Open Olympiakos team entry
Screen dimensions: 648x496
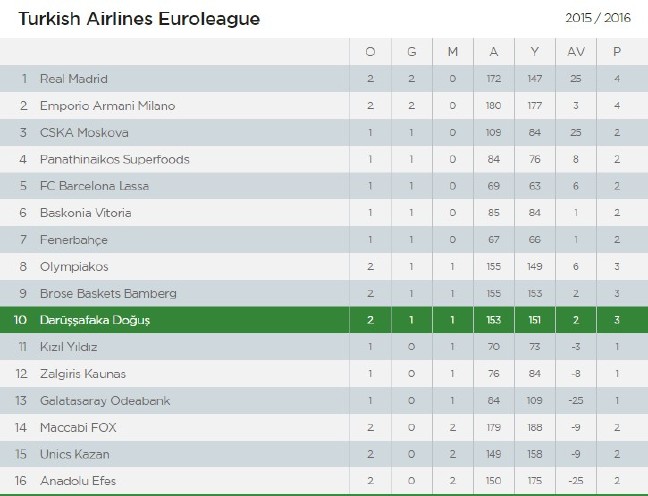pyautogui.click(x=74, y=267)
